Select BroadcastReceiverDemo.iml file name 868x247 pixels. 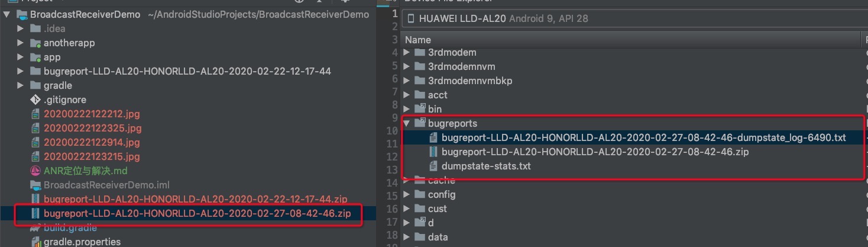[106, 185]
